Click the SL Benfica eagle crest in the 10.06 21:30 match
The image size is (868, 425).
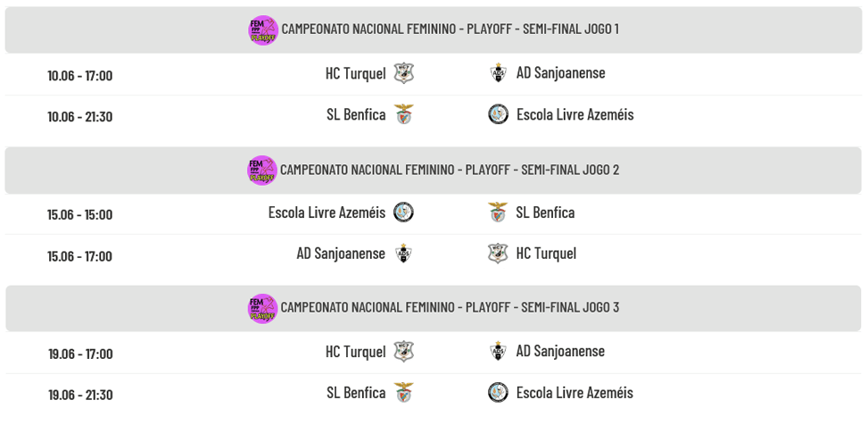pos(404,114)
